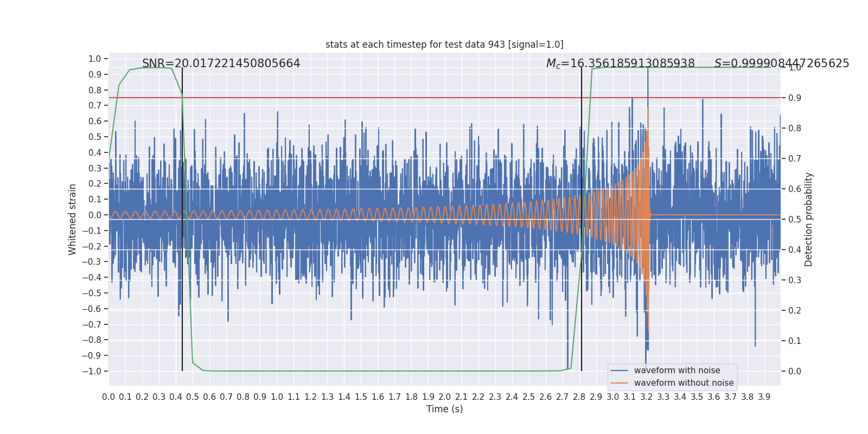This screenshot has width=868, height=434.
Task: Select 'waveform with noise' legend label
Action: [677, 371]
